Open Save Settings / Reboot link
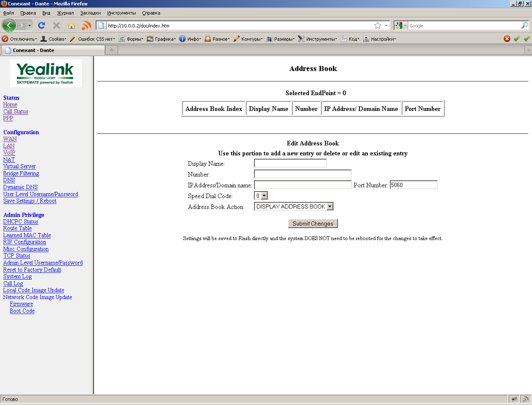 pos(30,201)
